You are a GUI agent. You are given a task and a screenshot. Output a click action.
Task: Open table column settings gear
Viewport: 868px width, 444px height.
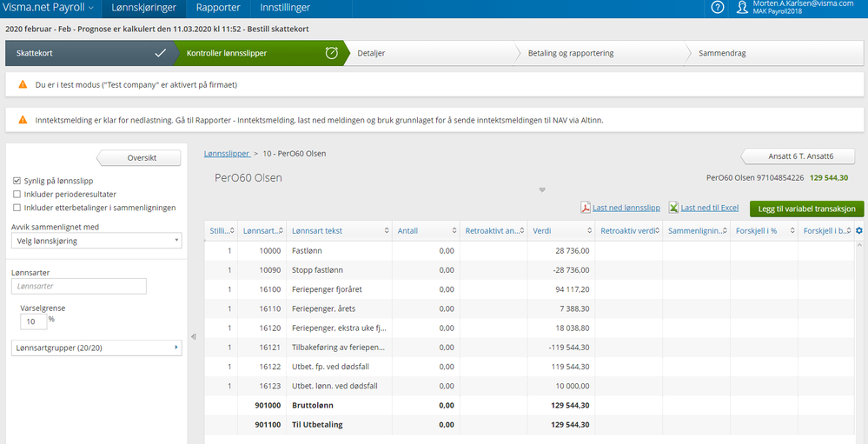pos(859,230)
